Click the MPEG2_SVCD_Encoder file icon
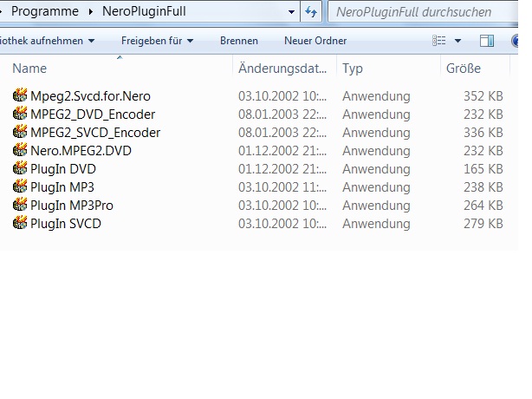The width and height of the screenshot is (532, 399). 20,132
